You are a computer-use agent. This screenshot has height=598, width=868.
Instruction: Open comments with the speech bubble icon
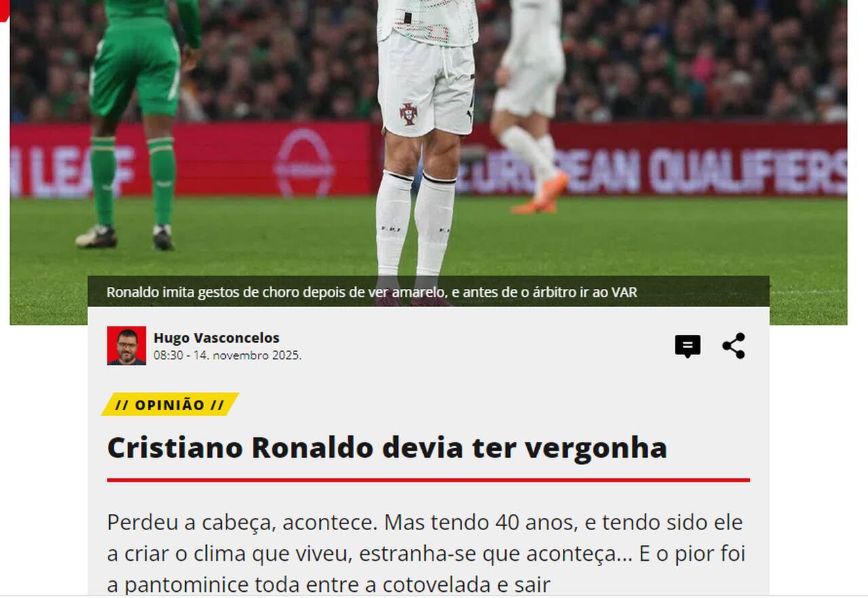687,346
